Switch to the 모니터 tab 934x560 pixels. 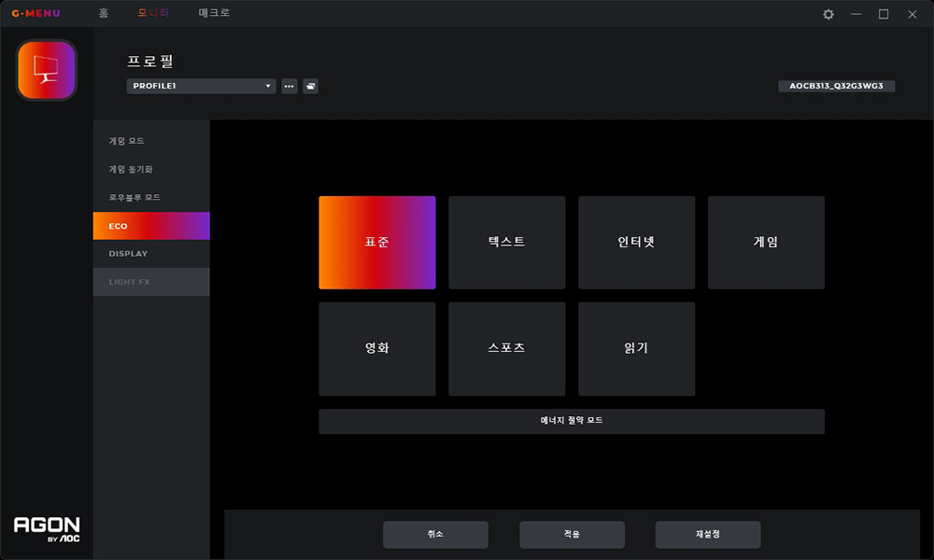(x=153, y=13)
